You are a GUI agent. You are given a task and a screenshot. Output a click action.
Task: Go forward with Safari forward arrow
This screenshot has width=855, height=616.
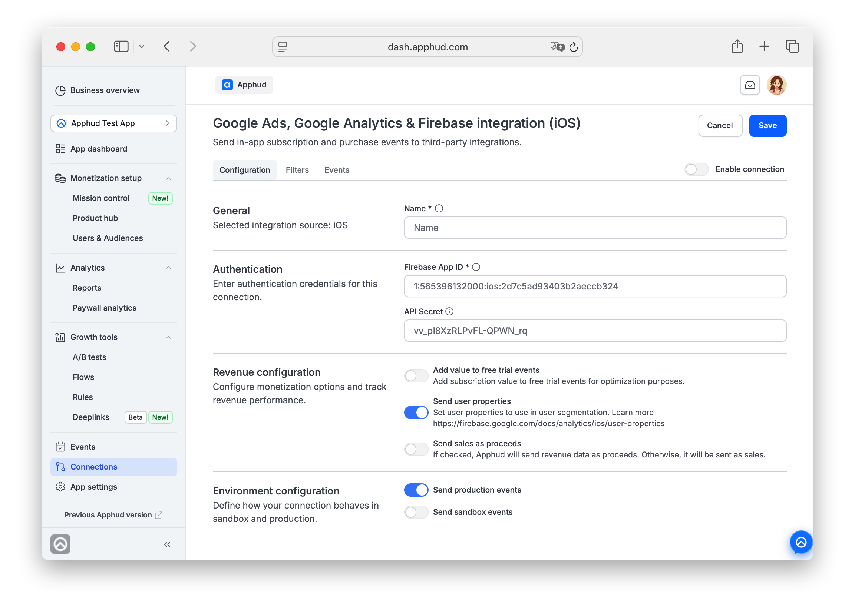tap(193, 46)
